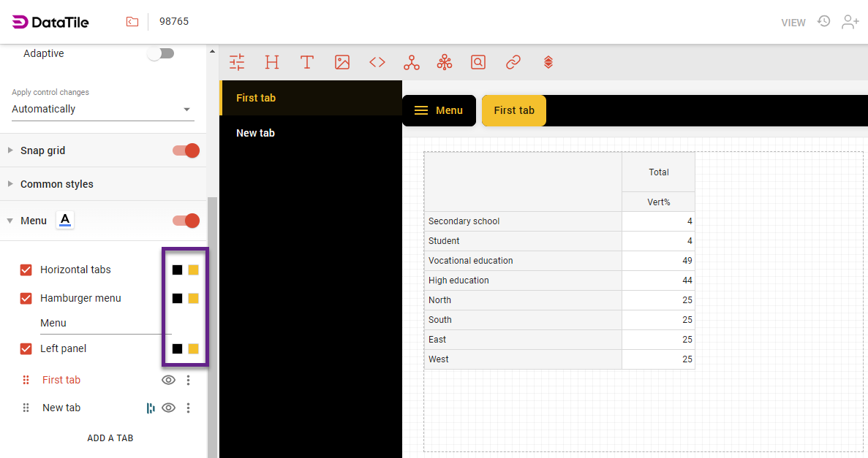This screenshot has height=458, width=868.
Task: Open the New tab three-dot options menu
Action: coord(188,408)
